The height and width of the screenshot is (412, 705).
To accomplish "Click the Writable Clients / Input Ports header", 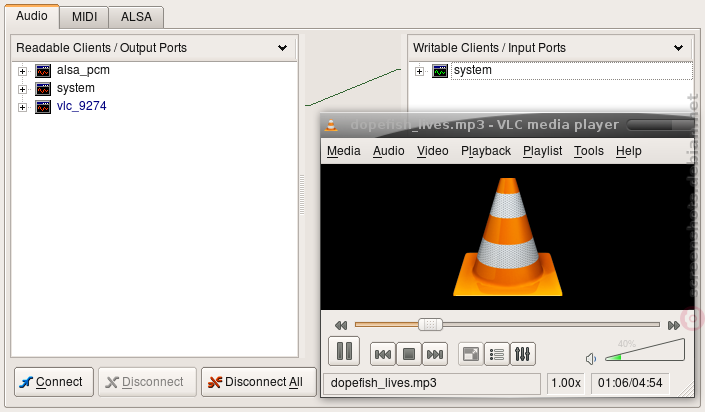I will pyautogui.click(x=551, y=48).
